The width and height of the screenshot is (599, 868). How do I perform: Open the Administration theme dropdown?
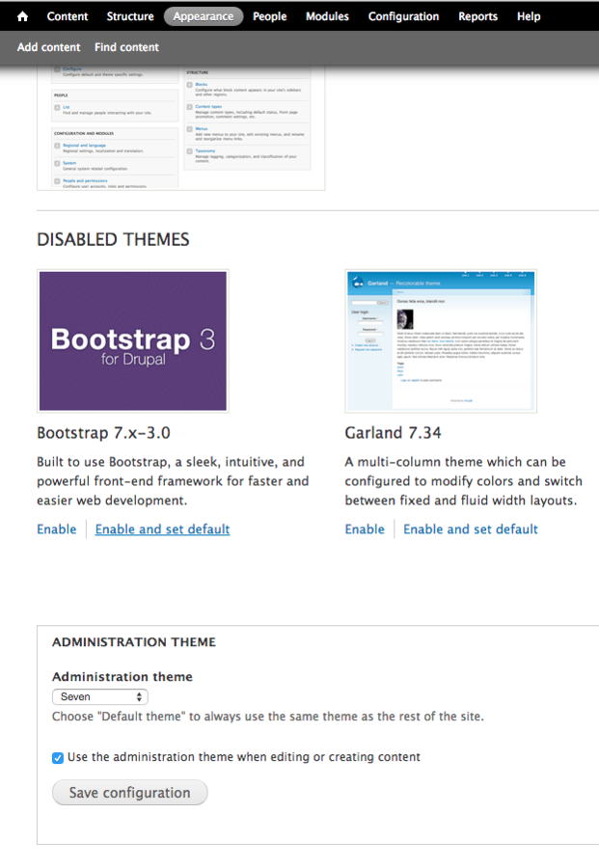[100, 697]
